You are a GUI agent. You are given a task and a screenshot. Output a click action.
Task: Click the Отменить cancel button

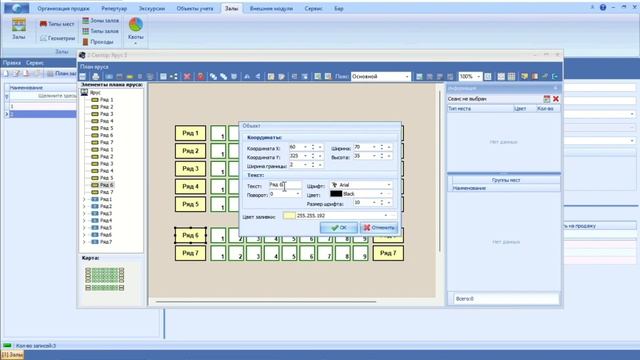pyautogui.click(x=379, y=228)
